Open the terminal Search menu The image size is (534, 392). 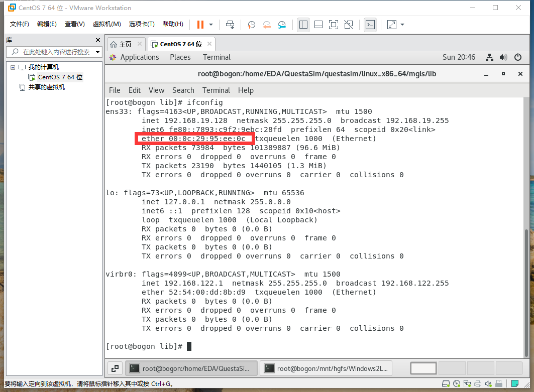(183, 90)
